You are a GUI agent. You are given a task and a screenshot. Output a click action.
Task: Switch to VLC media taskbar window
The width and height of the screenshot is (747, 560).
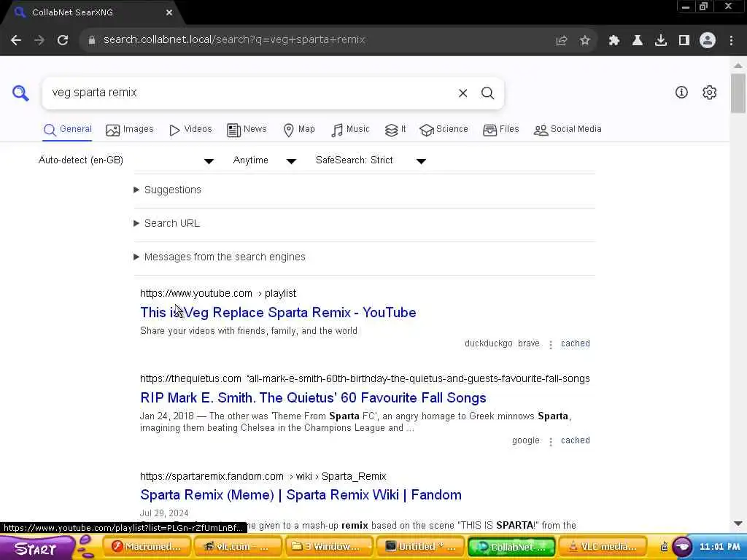[603, 547]
